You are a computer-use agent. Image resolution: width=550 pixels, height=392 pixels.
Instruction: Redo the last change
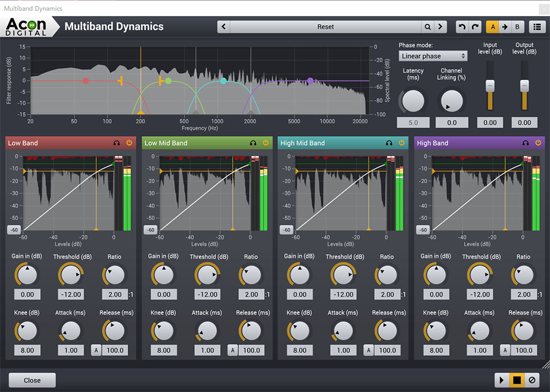475,27
